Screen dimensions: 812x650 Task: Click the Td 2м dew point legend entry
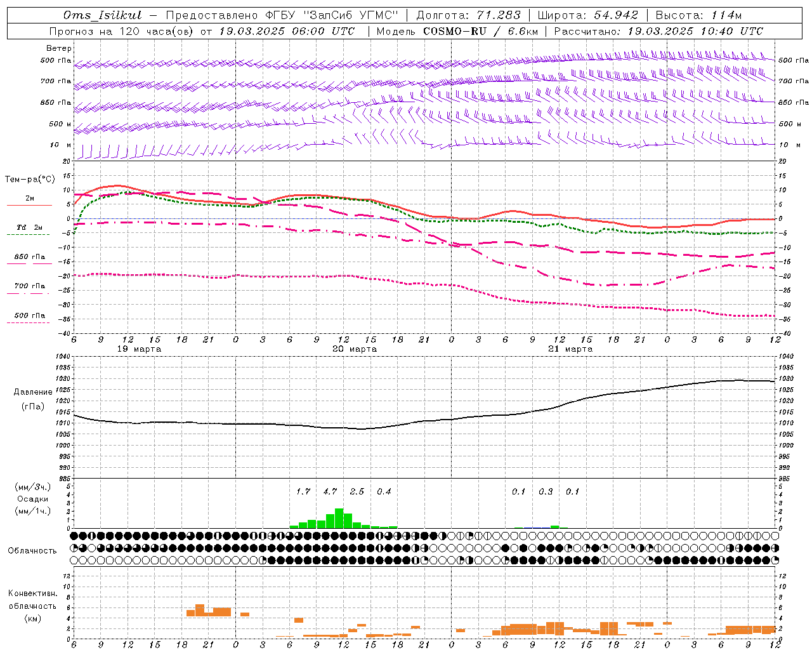click(30, 227)
